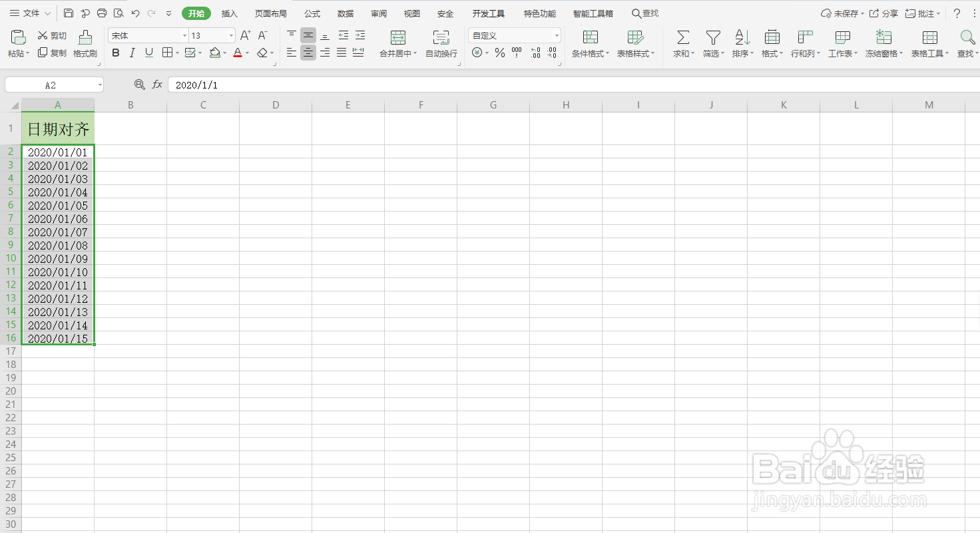Image resolution: width=980 pixels, height=533 pixels.
Task: Click the 排序 sort icon
Action: [x=742, y=37]
